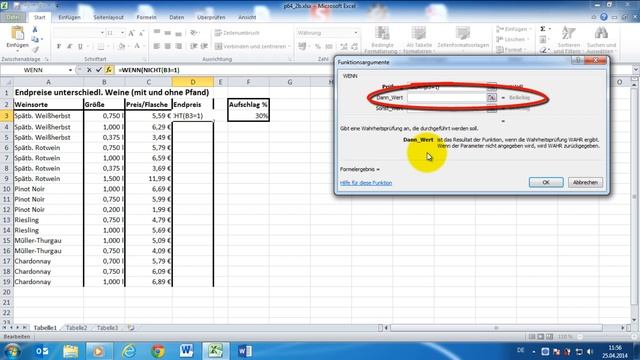The image size is (640, 360).
Task: Open Verbinden und zentrieren dropdown arrow
Action: coord(289,47)
